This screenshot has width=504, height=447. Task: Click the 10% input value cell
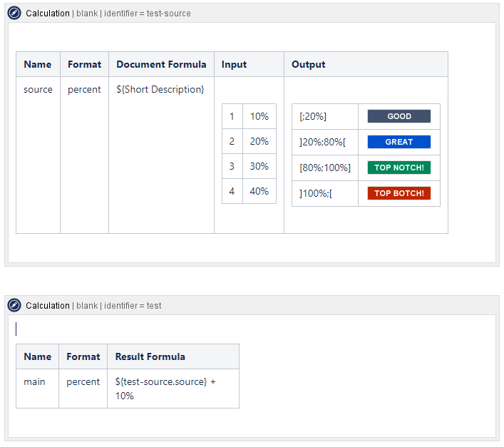[x=259, y=116]
